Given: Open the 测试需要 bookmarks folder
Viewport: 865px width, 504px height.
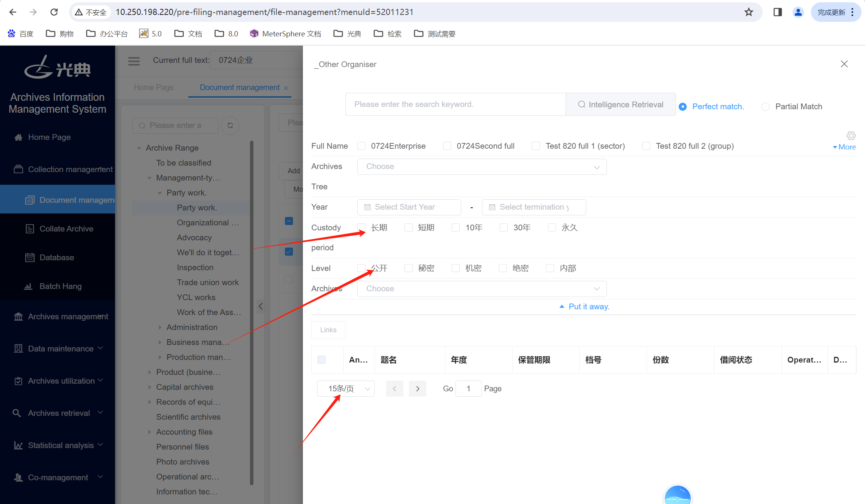Looking at the screenshot, I should (x=435, y=34).
